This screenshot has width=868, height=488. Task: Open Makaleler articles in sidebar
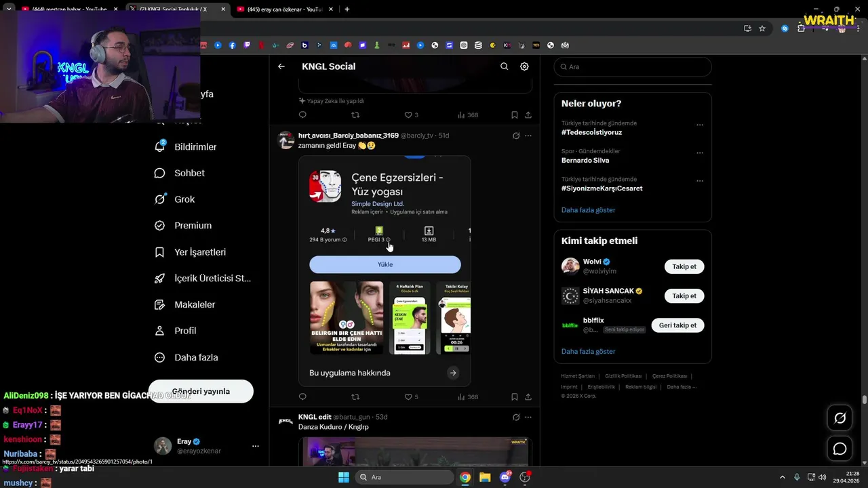click(x=185, y=305)
